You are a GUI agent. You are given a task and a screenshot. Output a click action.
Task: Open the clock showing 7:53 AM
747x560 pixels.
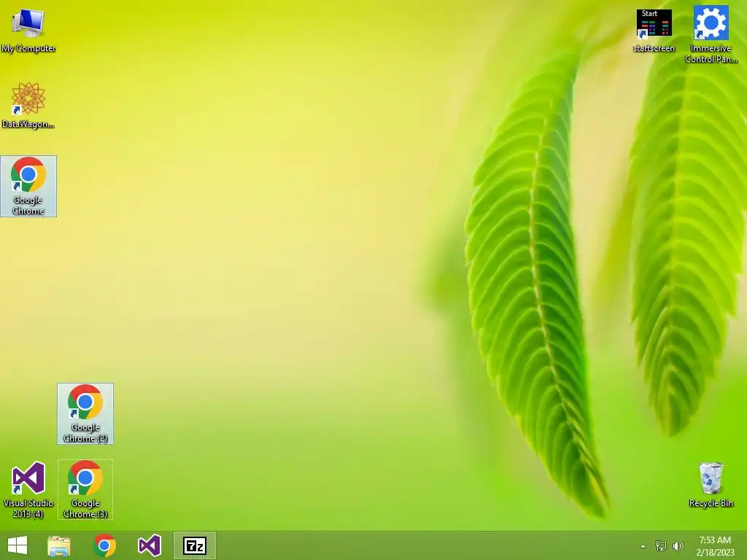click(x=715, y=546)
